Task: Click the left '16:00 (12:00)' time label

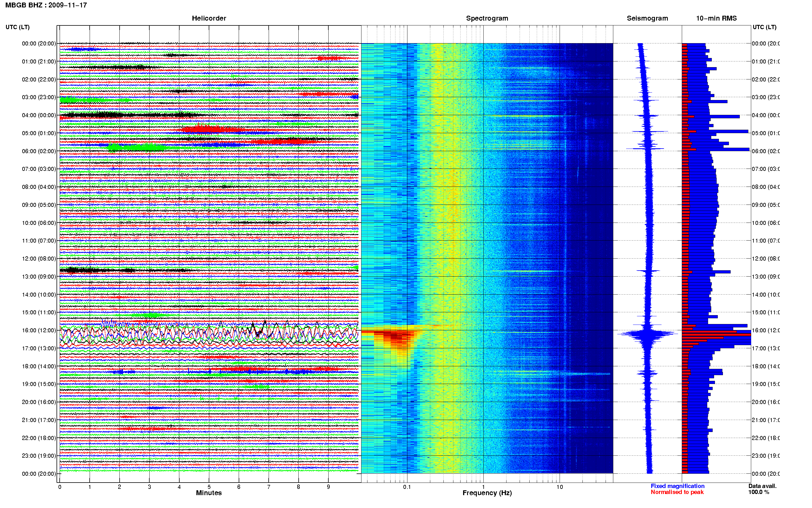Action: [x=39, y=330]
